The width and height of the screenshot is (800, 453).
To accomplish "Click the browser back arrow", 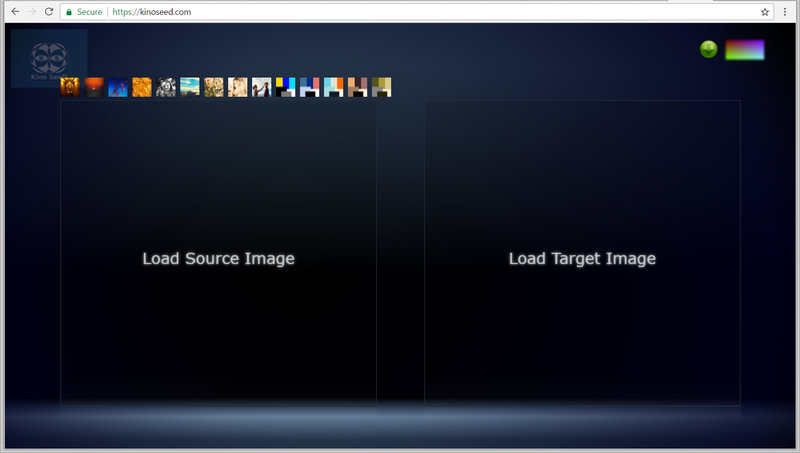I will coord(14,12).
